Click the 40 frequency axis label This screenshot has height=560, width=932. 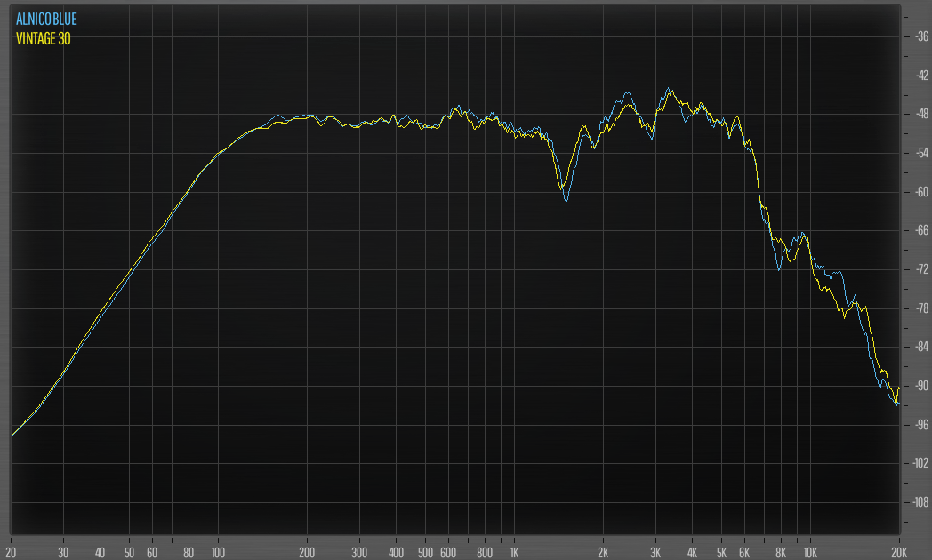point(100,552)
